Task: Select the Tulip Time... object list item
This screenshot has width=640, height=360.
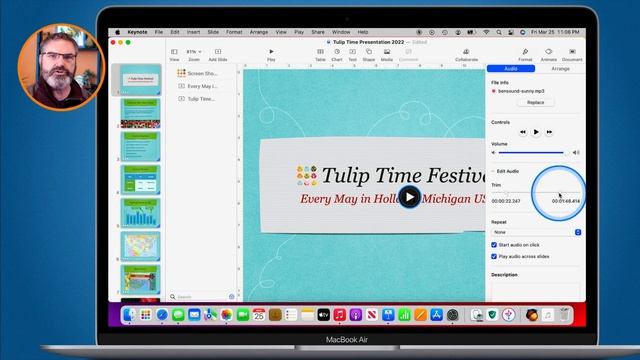Action: [196, 99]
